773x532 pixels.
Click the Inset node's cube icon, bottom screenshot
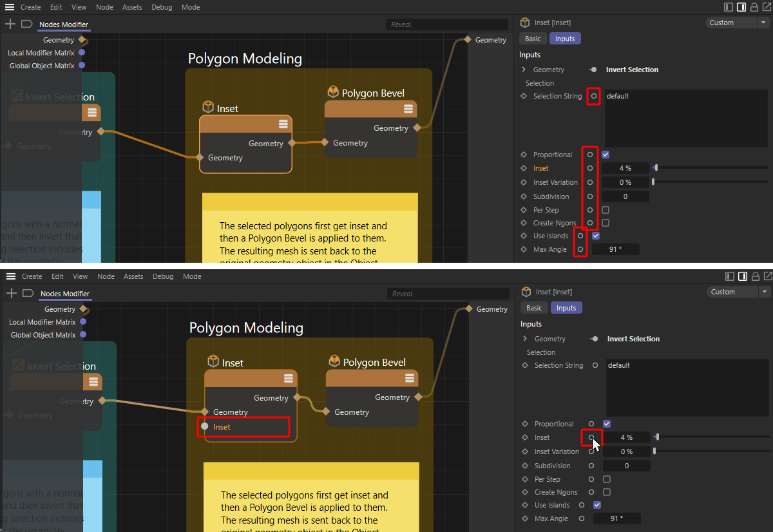(x=213, y=361)
